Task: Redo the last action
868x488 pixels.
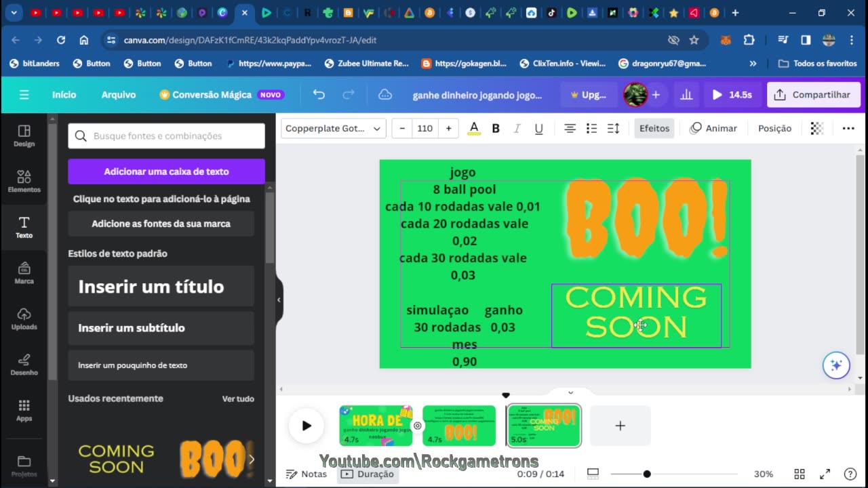Action: pyautogui.click(x=349, y=95)
